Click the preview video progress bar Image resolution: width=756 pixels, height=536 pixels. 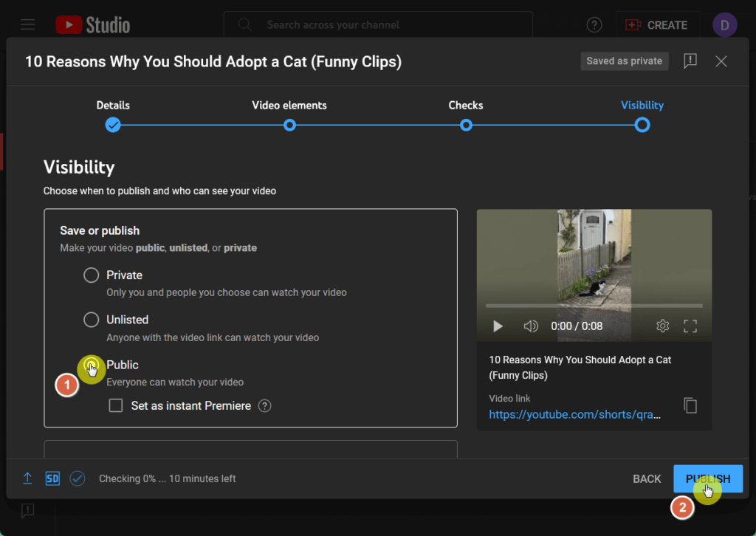[x=594, y=306]
